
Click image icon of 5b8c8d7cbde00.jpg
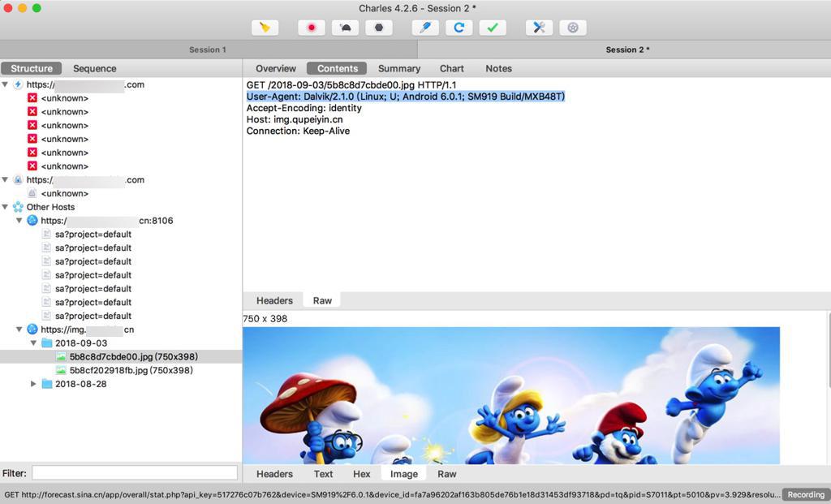point(61,356)
